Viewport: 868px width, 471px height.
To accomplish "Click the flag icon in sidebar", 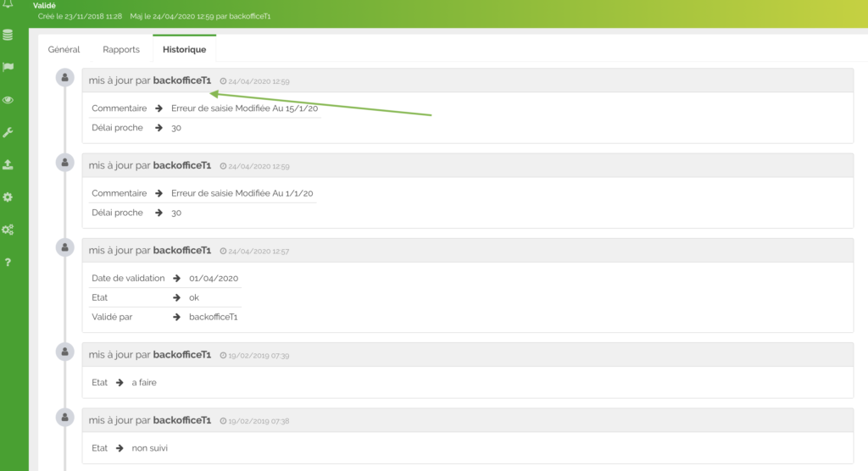I will (x=8, y=67).
